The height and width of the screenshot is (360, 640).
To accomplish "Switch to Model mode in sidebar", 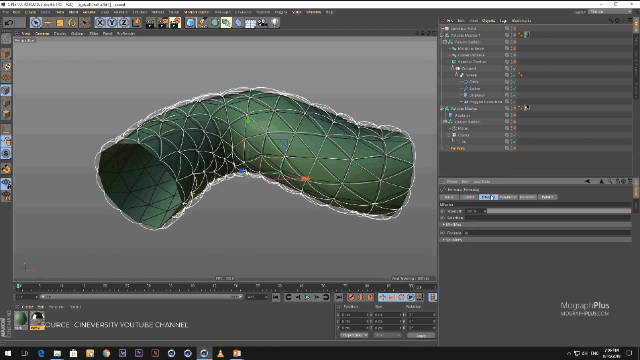I will point(6,54).
